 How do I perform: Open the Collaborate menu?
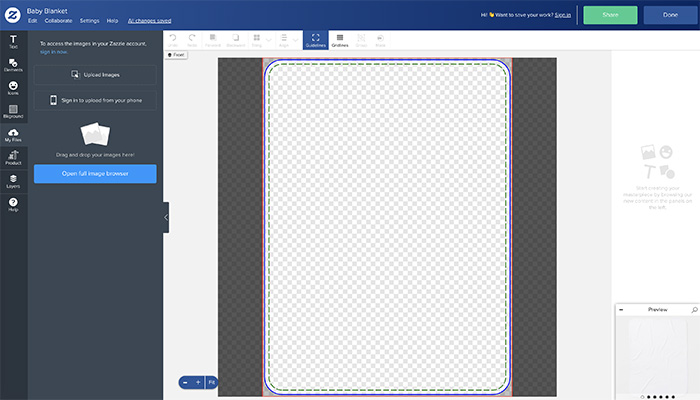click(59, 20)
